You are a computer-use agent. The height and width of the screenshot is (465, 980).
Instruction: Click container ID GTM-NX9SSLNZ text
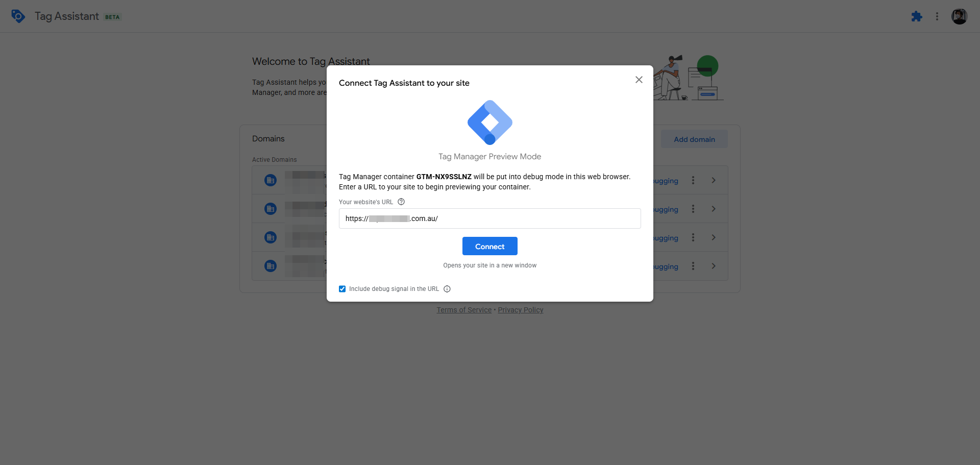coord(444,177)
